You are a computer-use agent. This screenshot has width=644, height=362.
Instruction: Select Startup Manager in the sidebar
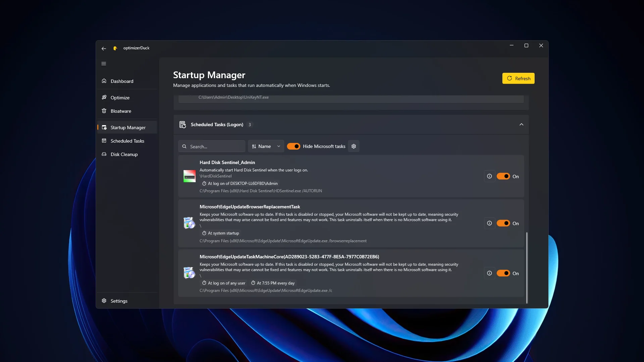pyautogui.click(x=127, y=127)
